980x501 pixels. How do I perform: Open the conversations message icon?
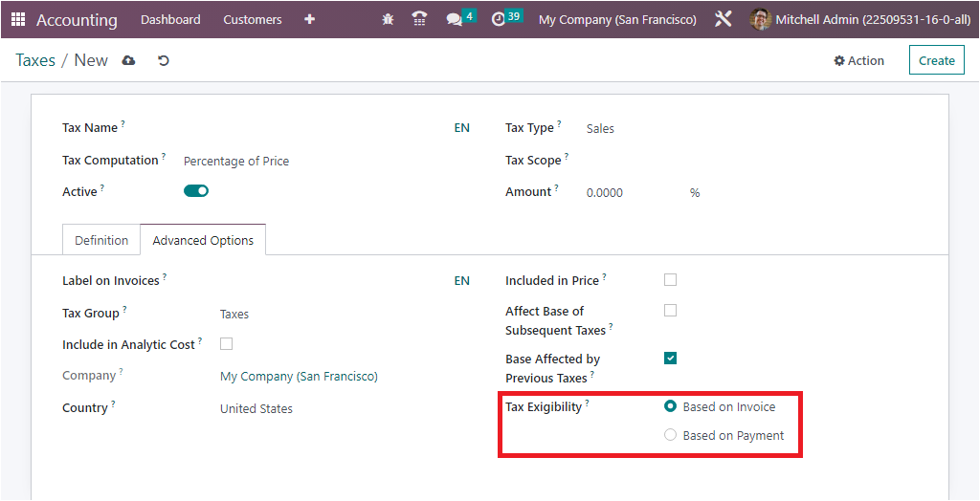[455, 19]
